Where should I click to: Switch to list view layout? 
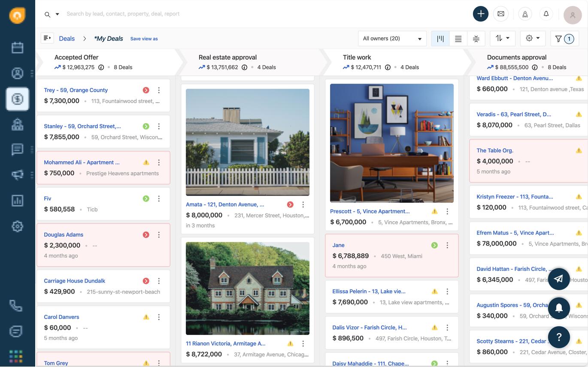pos(458,39)
